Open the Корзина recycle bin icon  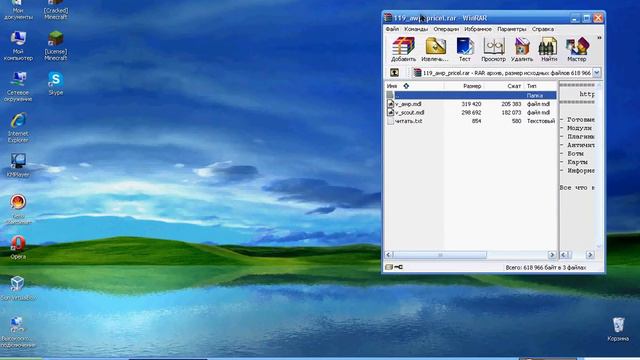click(x=618, y=329)
